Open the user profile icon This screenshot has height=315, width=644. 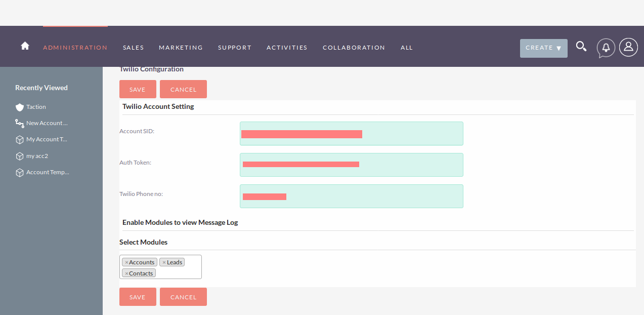[628, 47]
